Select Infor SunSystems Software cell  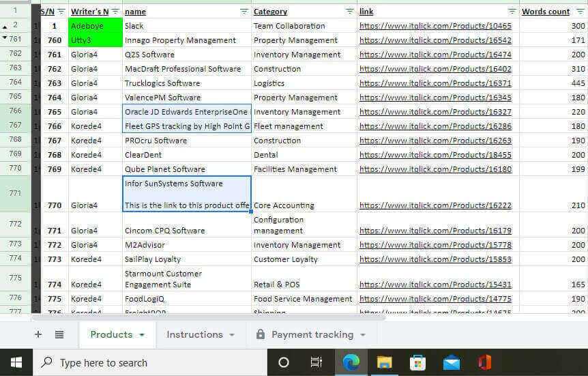[187, 194]
